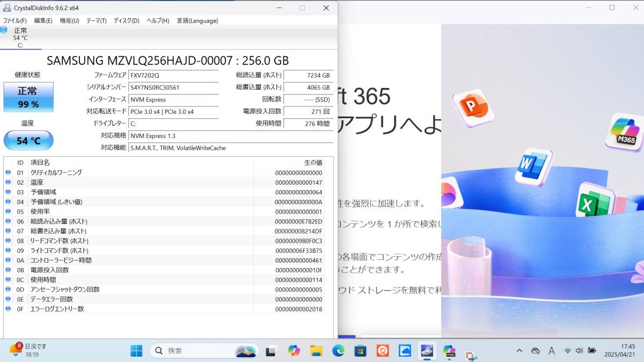Viewport: 644px width, 362px height.
Task: Click the 正常 99 % health status button
Action: tap(28, 97)
